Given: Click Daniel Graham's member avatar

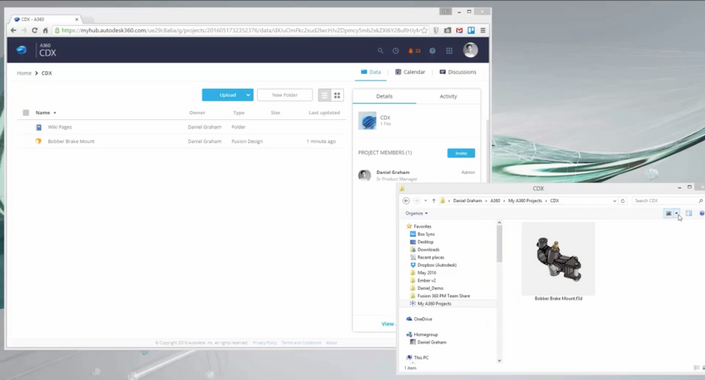Looking at the screenshot, I should click(365, 175).
